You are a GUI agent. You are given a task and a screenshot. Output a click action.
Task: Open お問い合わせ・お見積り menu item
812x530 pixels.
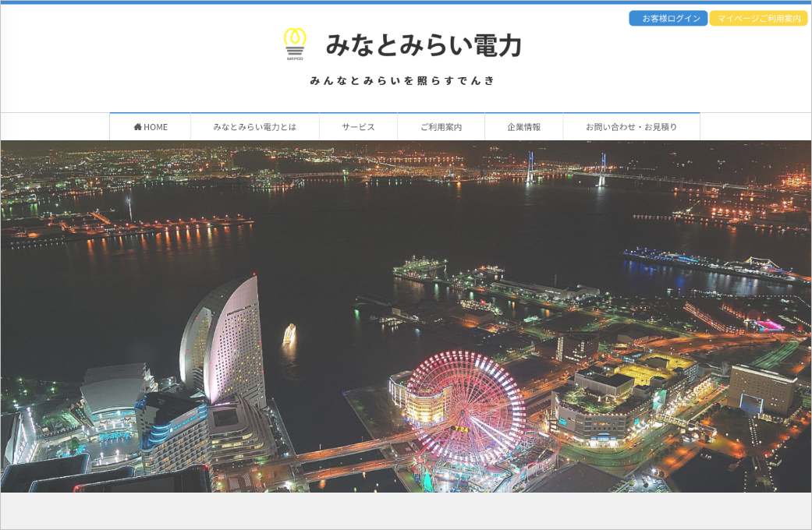632,127
